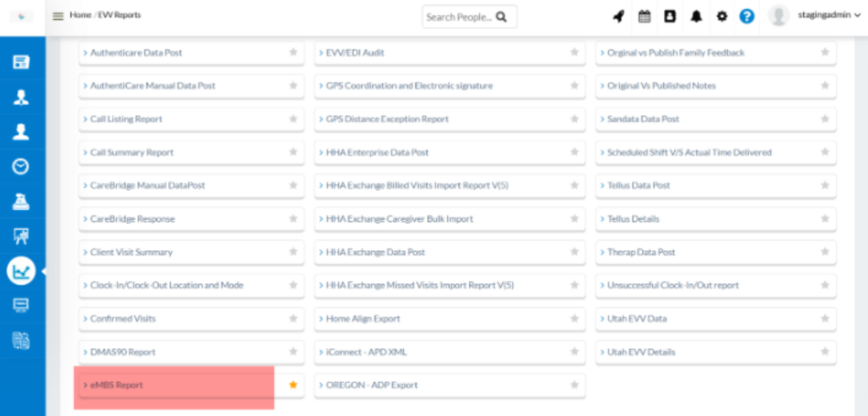This screenshot has width=868, height=416.
Task: Open the calendar icon in header
Action: tap(645, 16)
